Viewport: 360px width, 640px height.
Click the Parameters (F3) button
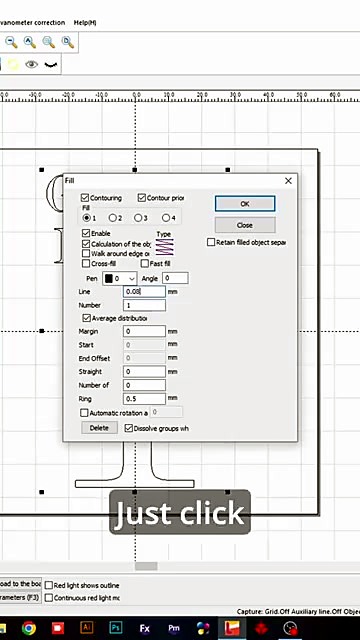20,598
